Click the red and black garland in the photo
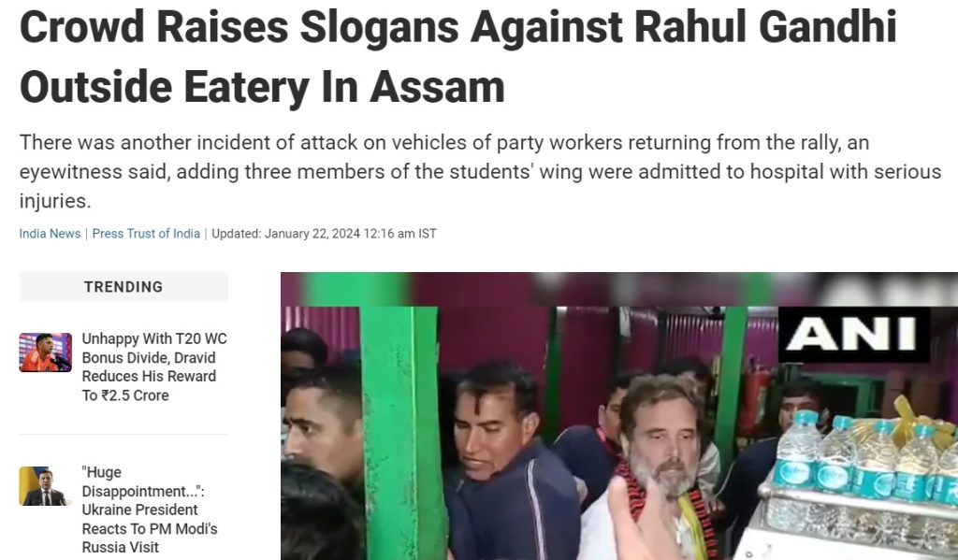 coord(666,507)
